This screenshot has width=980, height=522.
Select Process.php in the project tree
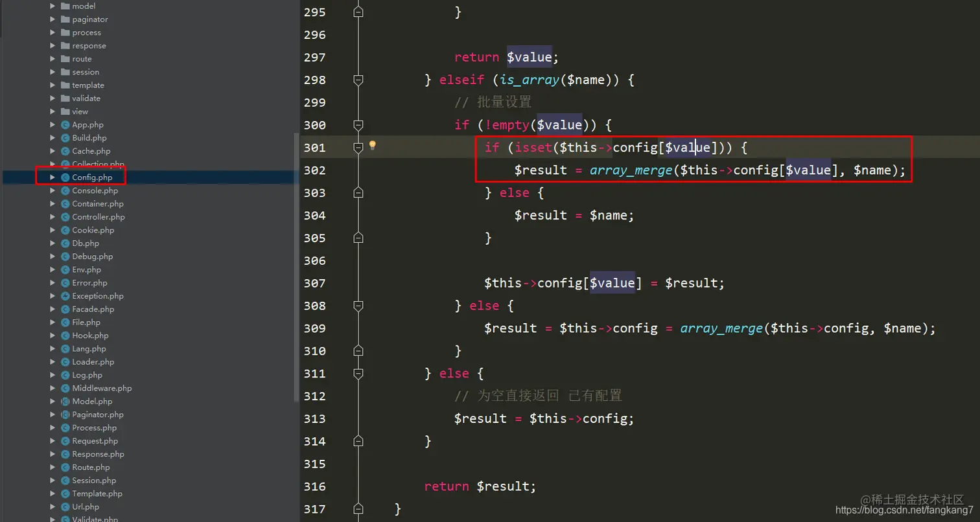pyautogui.click(x=94, y=427)
